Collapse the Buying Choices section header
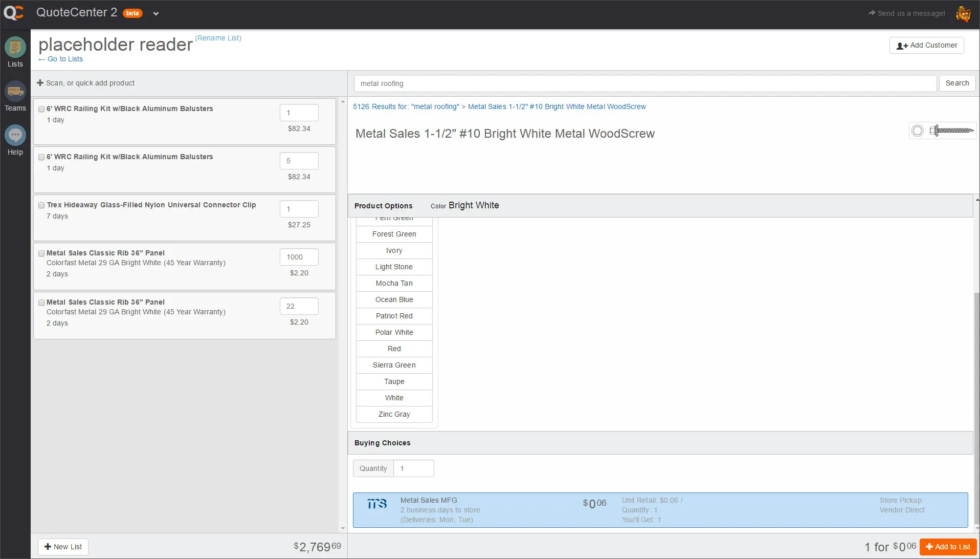 point(382,443)
